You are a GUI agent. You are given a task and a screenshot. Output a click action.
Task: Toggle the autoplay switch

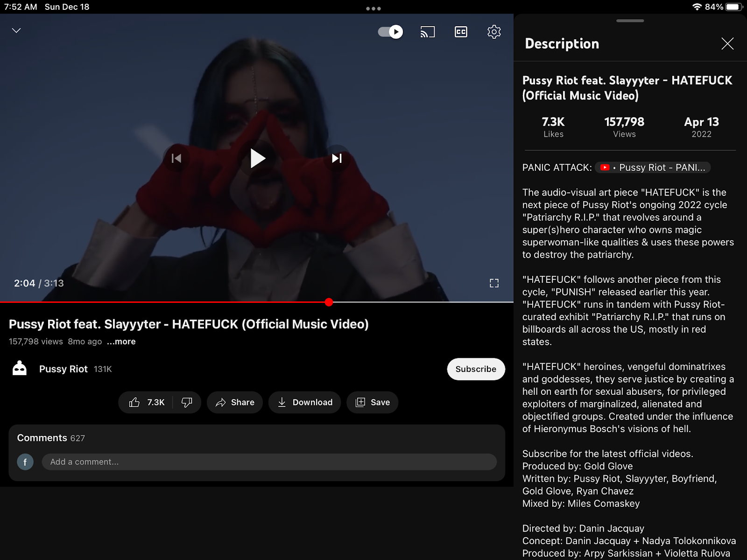coord(390,32)
